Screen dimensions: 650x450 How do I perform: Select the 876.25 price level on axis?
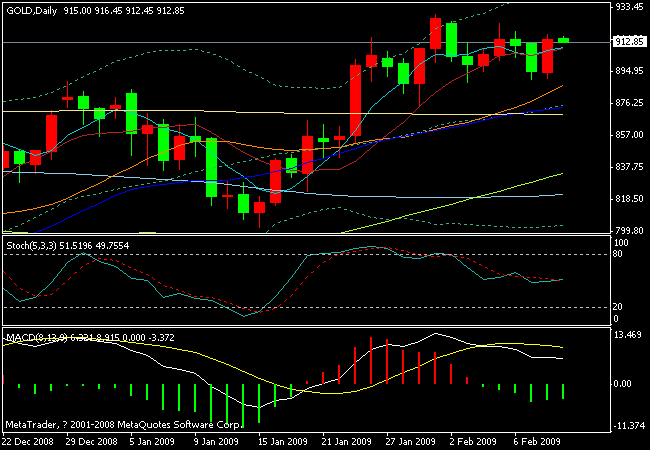(x=628, y=102)
